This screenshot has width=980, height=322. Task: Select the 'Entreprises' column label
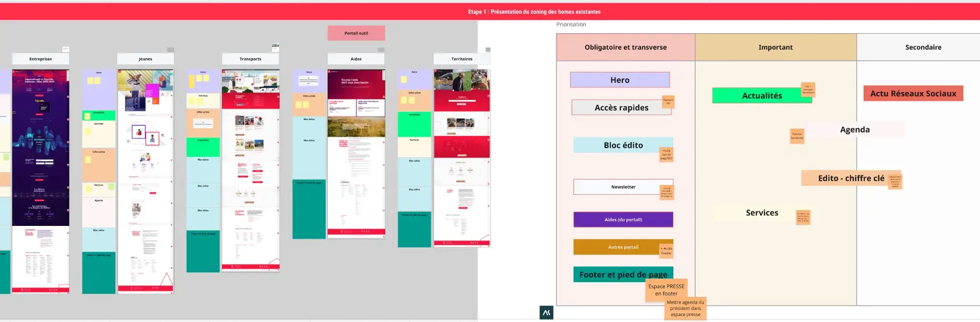[41, 59]
